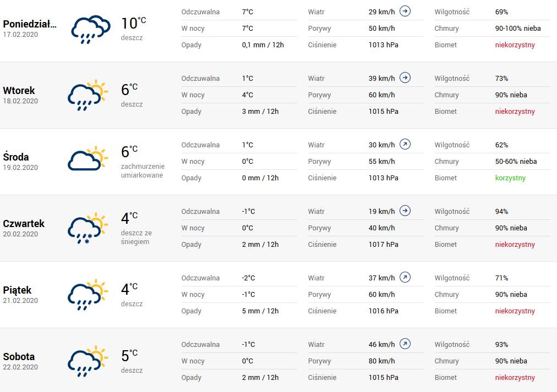Screen dimensions: 557x392
Task: Click Monday's double-cloud rain weather icon
Action: click(91, 30)
